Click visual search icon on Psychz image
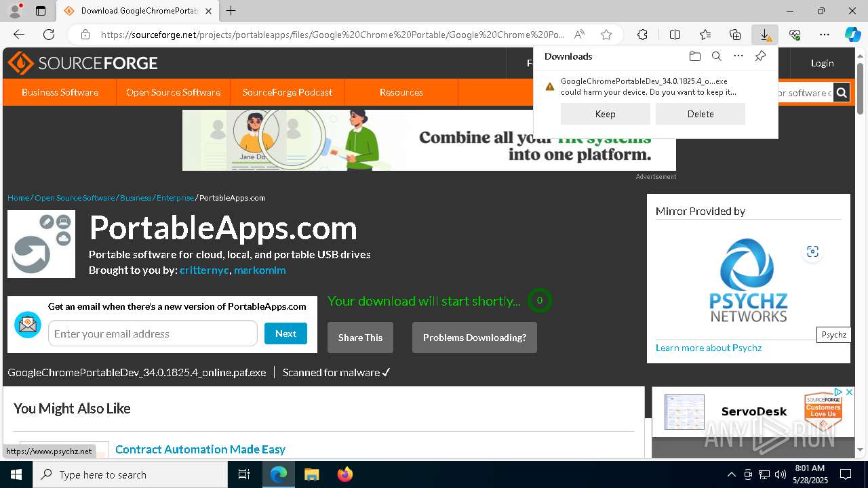This screenshot has height=488, width=868. [812, 252]
